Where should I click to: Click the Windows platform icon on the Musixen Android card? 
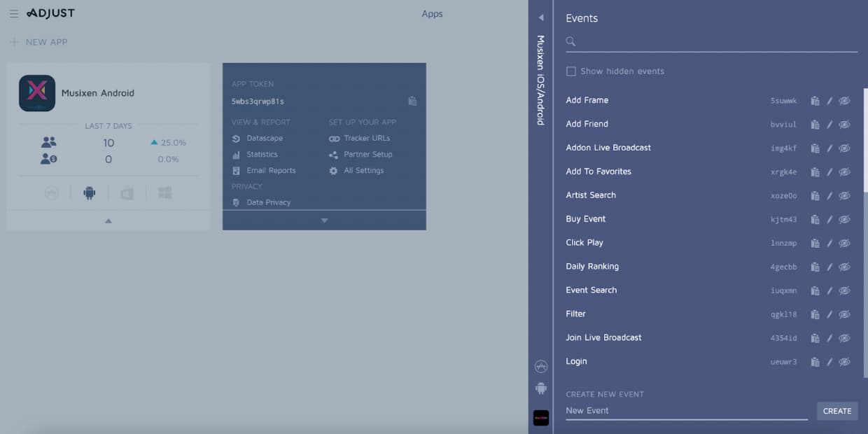point(165,193)
